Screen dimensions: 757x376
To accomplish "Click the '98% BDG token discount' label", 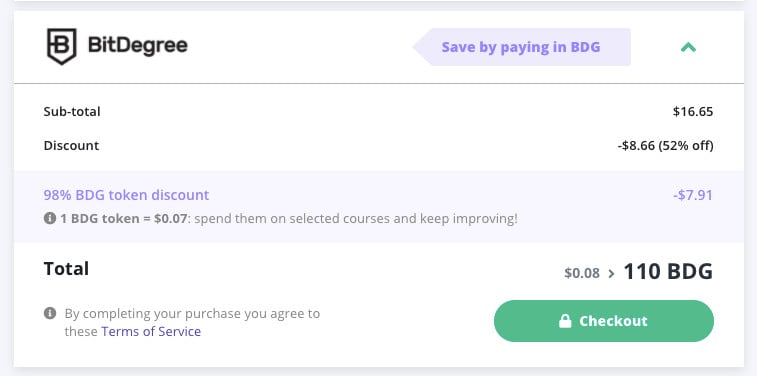I will point(126,195).
